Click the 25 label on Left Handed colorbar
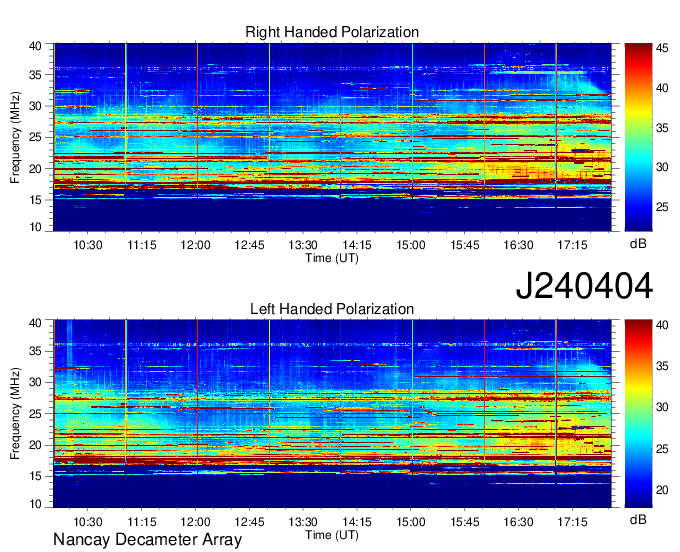 click(x=662, y=449)
